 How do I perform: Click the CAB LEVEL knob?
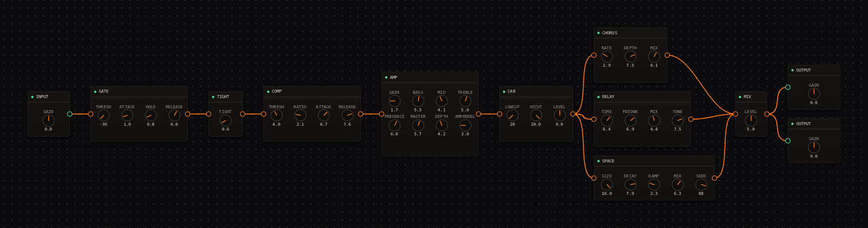click(559, 115)
